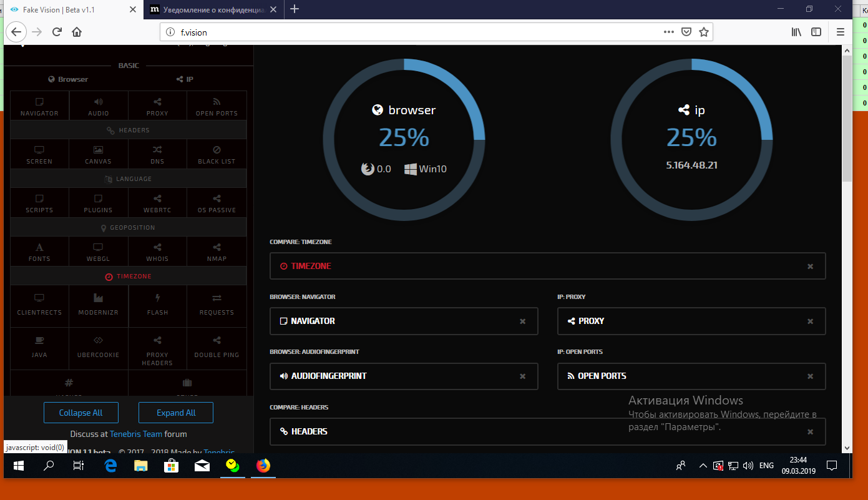The height and width of the screenshot is (500, 868).
Task: Toggle the Headers comparison row in sidebar
Action: click(x=128, y=130)
